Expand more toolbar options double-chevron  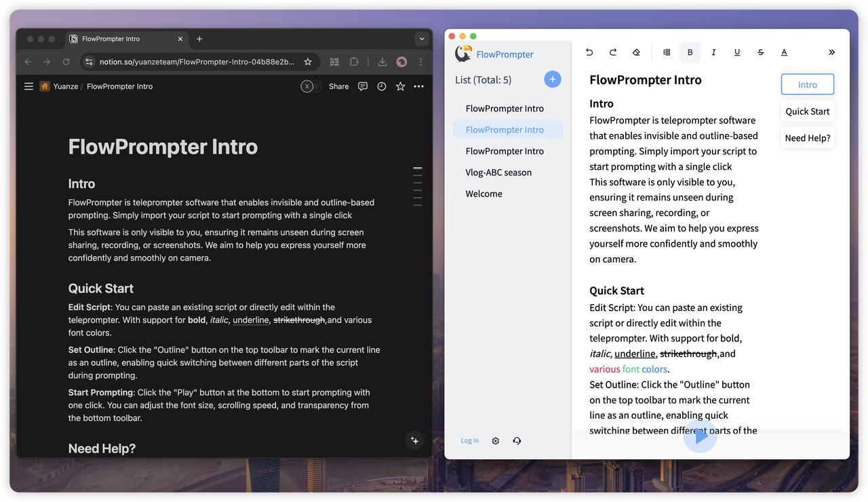[x=832, y=52]
